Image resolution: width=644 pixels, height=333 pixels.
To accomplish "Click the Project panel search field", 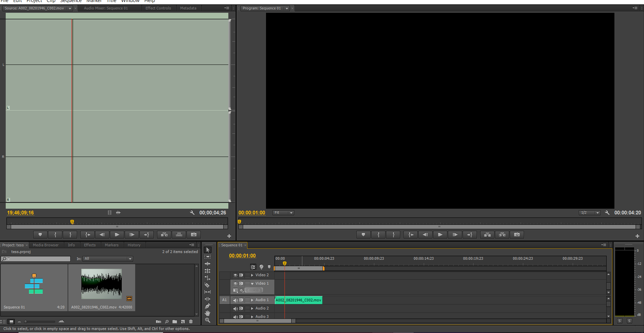I will pyautogui.click(x=36, y=259).
